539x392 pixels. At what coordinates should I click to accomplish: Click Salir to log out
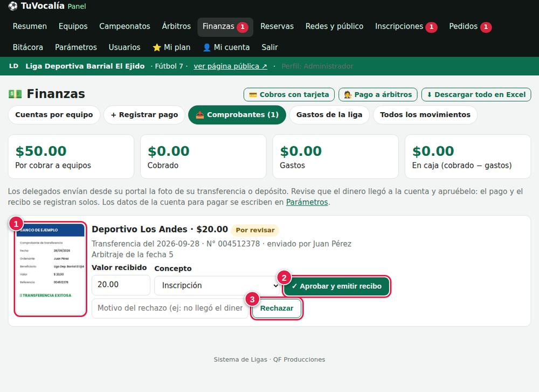[270, 47]
